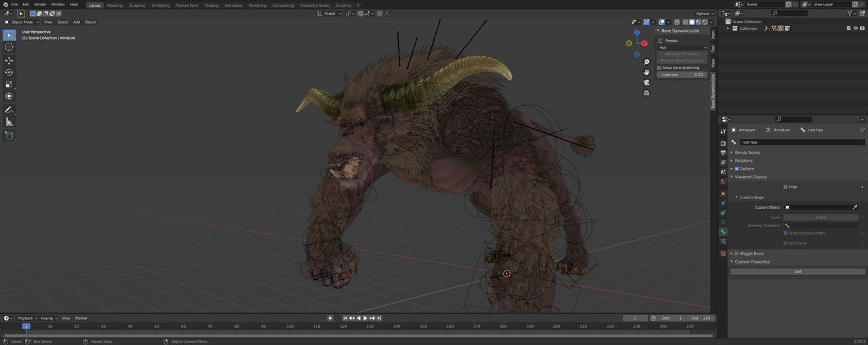This screenshot has height=345, width=868.
Task: Click Add in Custom Properties
Action: pos(797,272)
